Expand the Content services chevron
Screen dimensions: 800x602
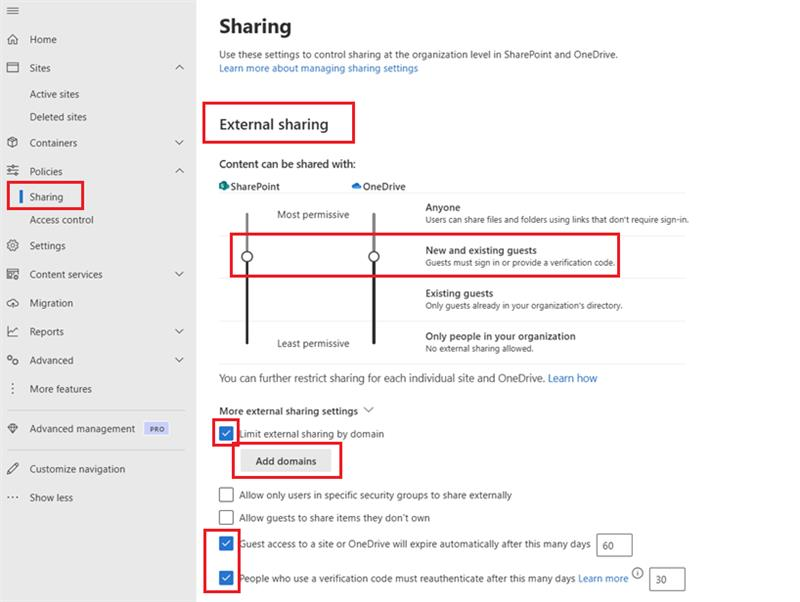(x=180, y=274)
